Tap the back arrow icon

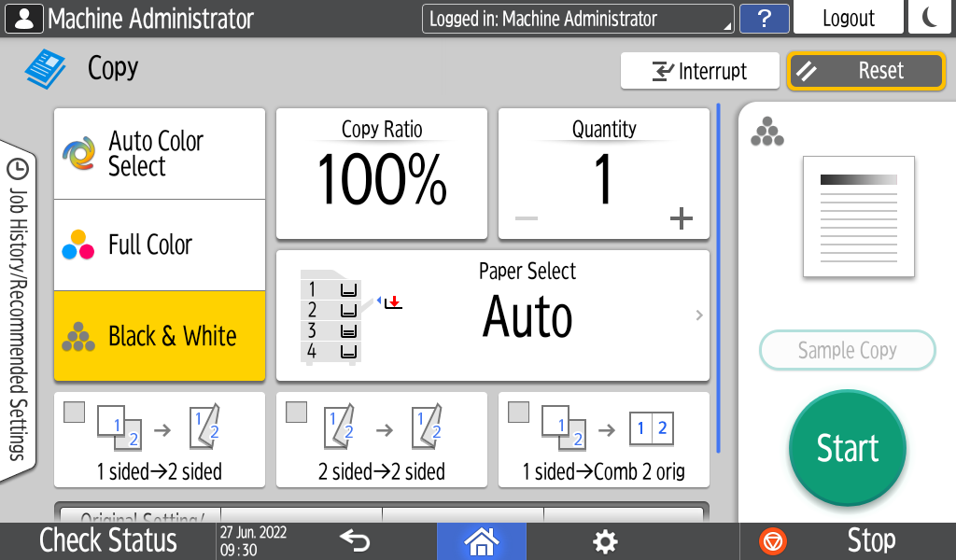point(355,540)
